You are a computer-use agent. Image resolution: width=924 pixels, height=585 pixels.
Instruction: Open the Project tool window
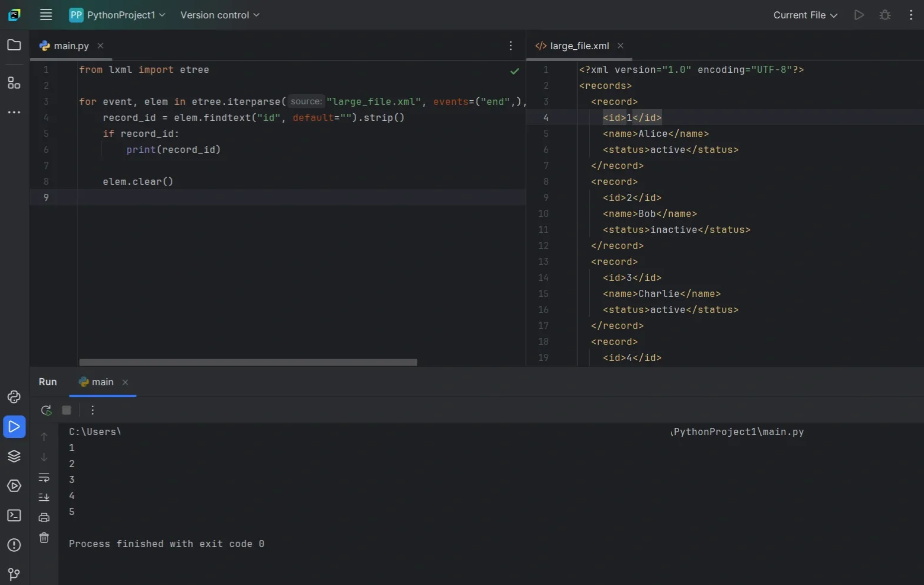[x=14, y=45]
